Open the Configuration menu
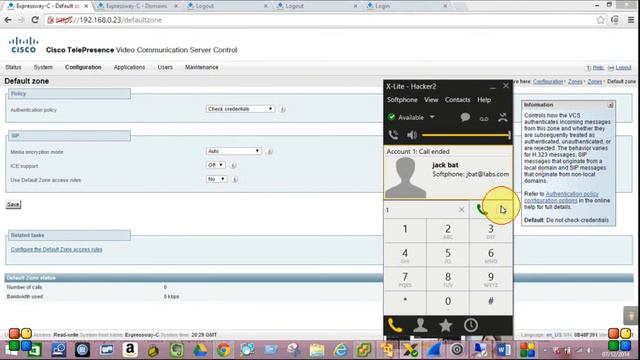This screenshot has height=360, width=640. pyautogui.click(x=83, y=67)
